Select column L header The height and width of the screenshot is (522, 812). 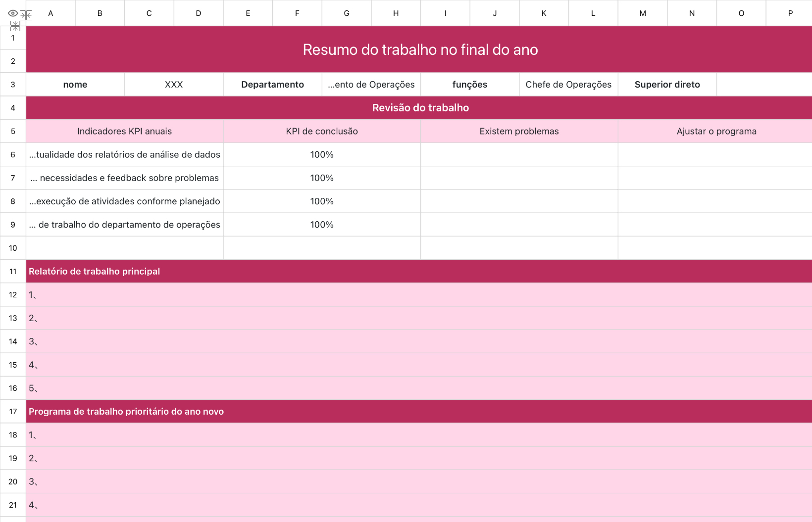(593, 13)
